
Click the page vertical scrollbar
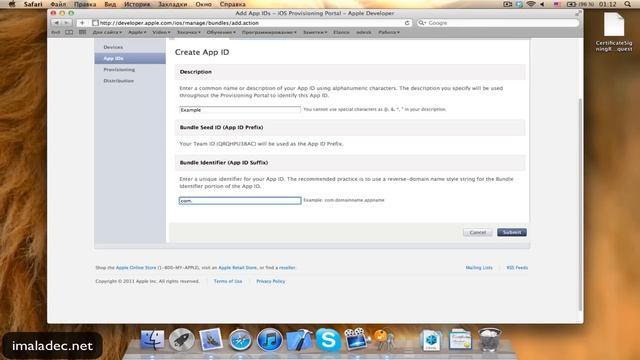pos(580,204)
